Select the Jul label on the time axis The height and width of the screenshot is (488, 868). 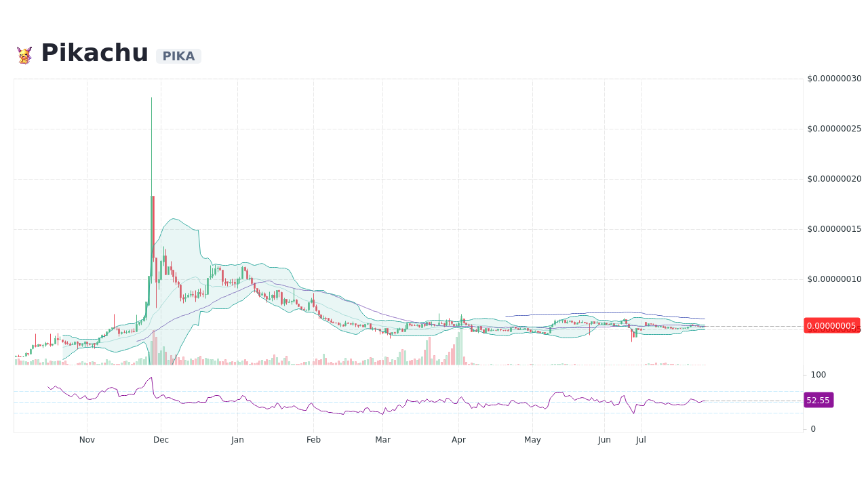coord(641,439)
